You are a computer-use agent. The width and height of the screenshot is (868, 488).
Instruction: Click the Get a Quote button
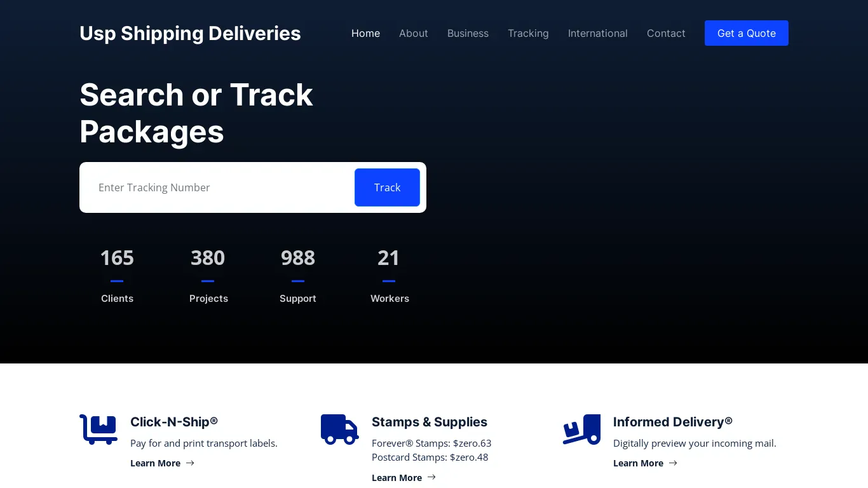point(747,33)
